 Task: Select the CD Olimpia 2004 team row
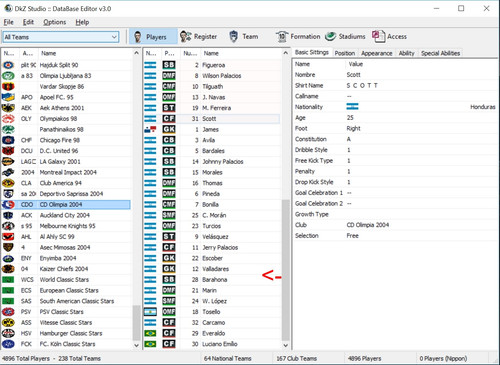point(66,204)
